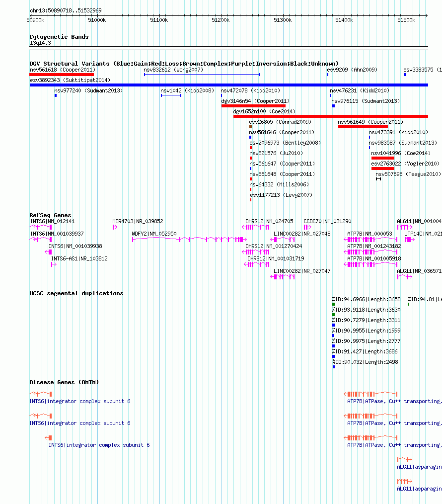Open variant nsv473391 (Kidd2010)
Screen dimensions: 442x504
398,132
